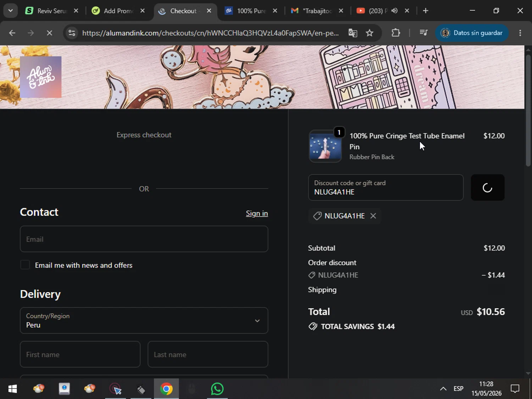The image size is (532, 399).
Task: Enable Email me with news and offers
Action: click(25, 265)
